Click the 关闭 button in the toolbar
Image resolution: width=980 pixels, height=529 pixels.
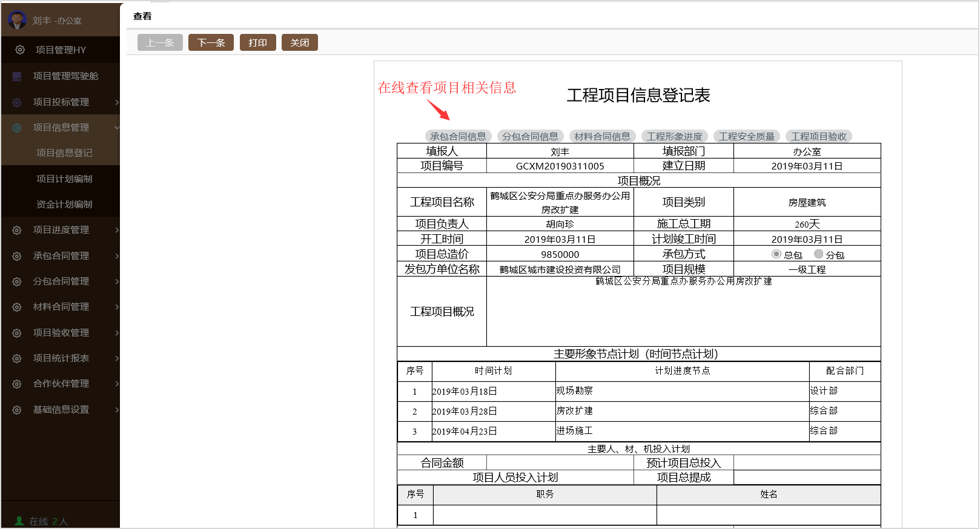[x=299, y=43]
